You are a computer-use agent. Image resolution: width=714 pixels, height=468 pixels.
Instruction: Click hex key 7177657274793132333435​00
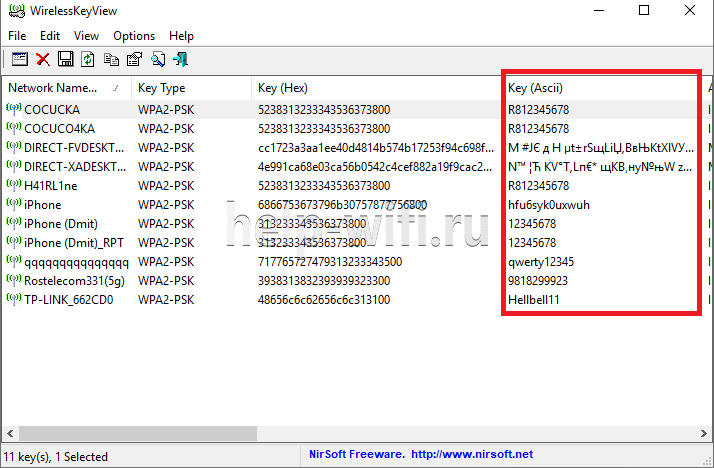pos(330,262)
